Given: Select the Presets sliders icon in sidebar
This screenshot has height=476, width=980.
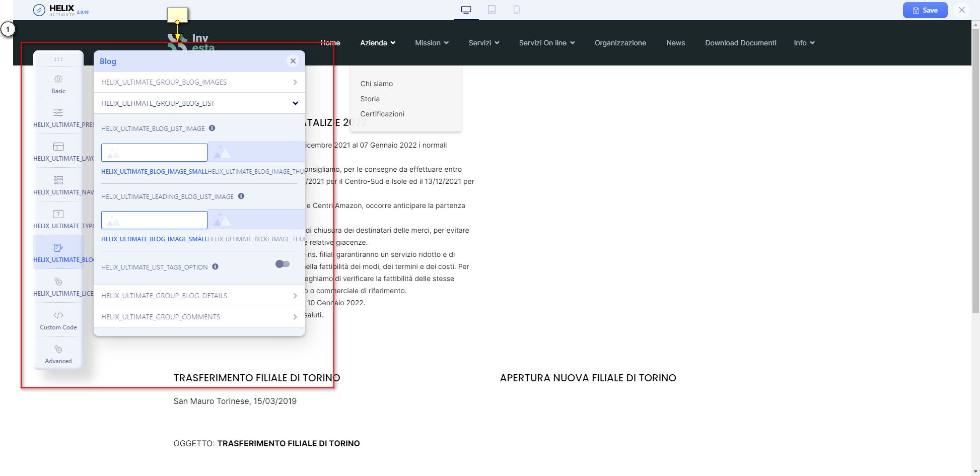Looking at the screenshot, I should pyautogui.click(x=58, y=113).
